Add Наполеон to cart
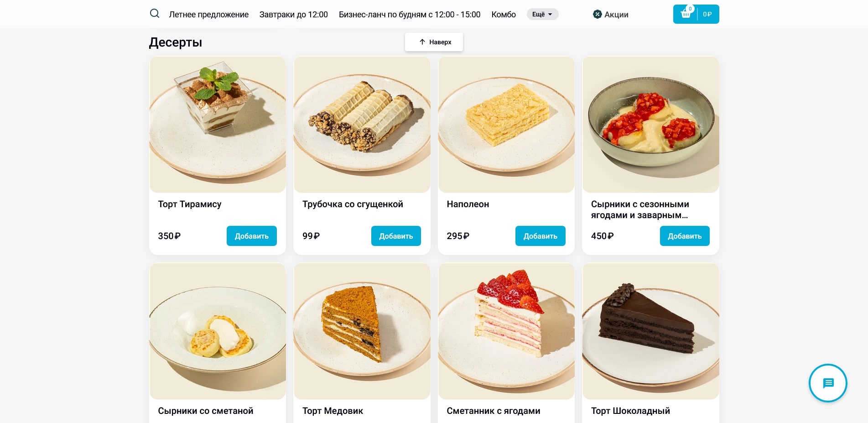Screen dimensions: 868x423 click(x=541, y=236)
